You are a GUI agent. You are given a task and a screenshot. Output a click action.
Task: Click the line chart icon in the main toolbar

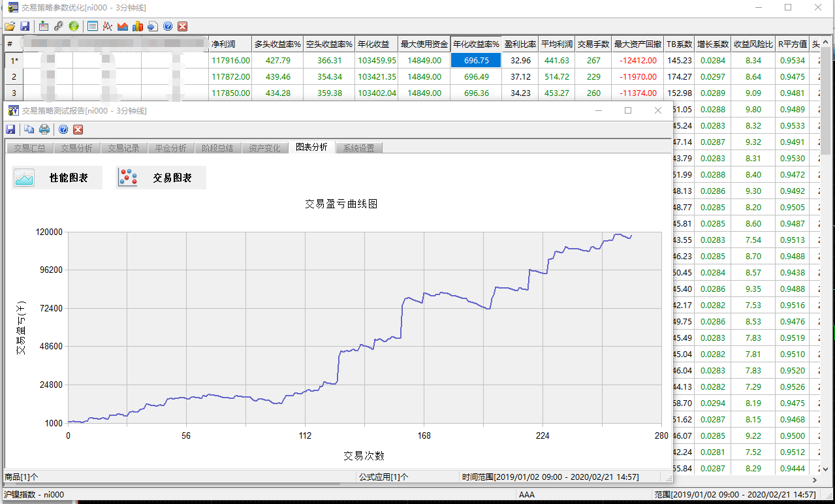(x=107, y=26)
